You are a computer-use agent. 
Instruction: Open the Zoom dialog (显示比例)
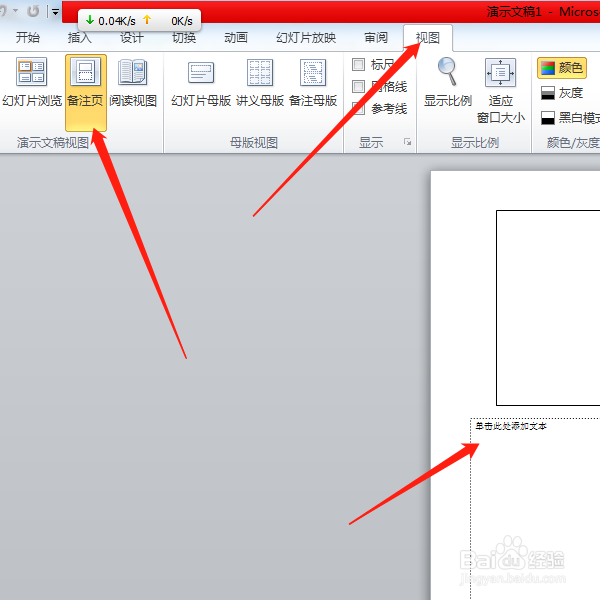click(448, 83)
